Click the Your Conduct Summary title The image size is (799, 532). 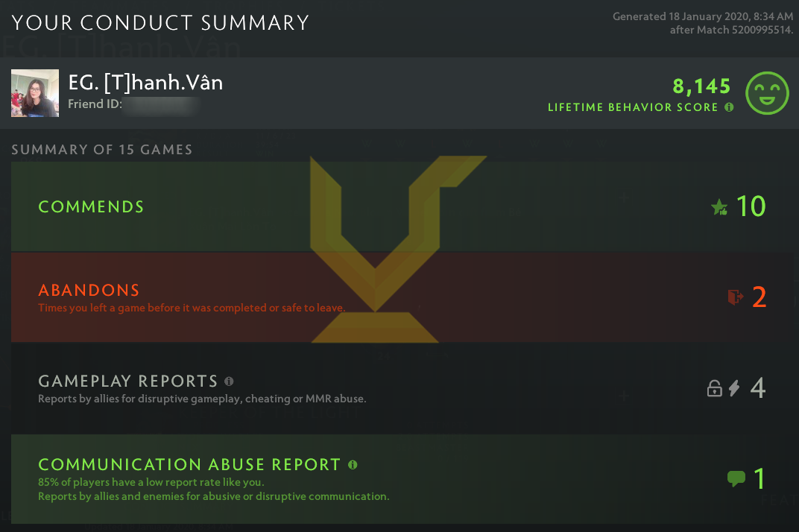160,23
